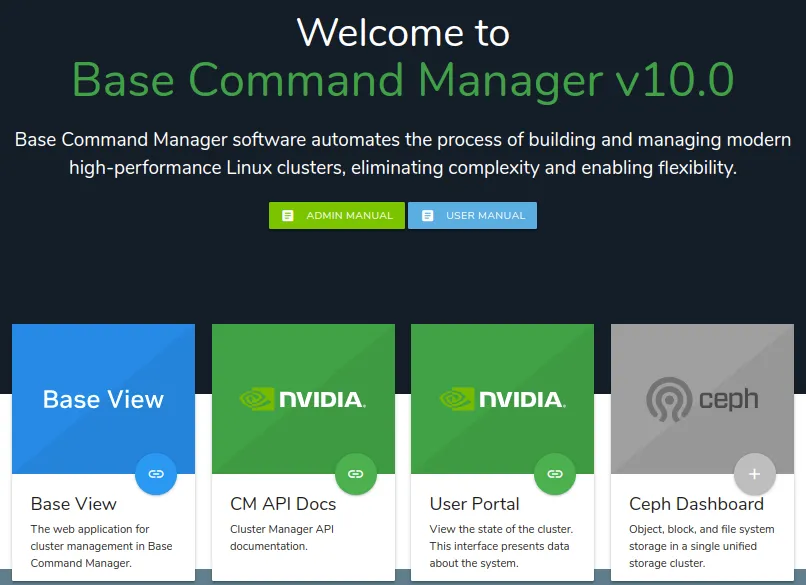Click the plus icon on Ceph Dashboard card
This screenshot has width=806, height=585.
(755, 474)
